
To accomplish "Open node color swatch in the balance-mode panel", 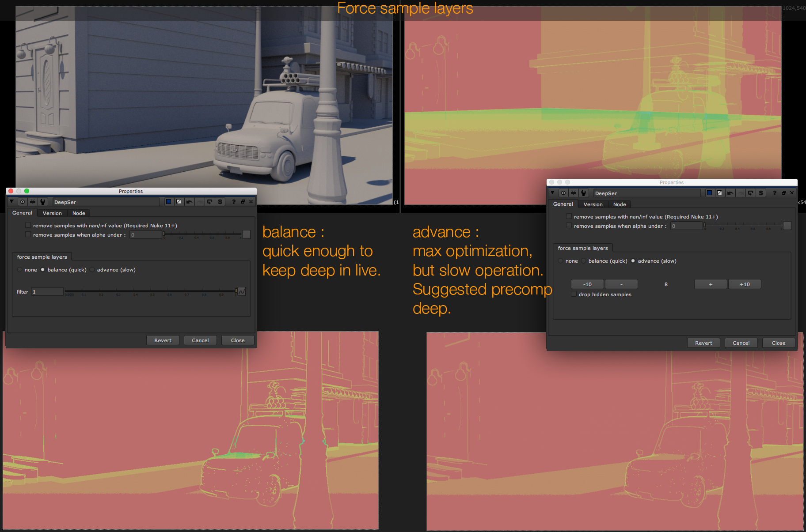I will click(168, 202).
